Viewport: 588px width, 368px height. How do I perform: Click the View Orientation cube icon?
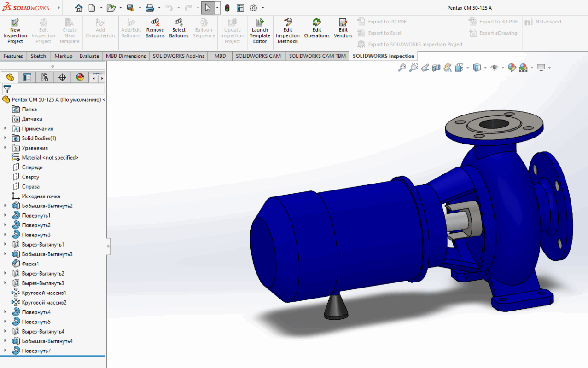click(x=459, y=68)
